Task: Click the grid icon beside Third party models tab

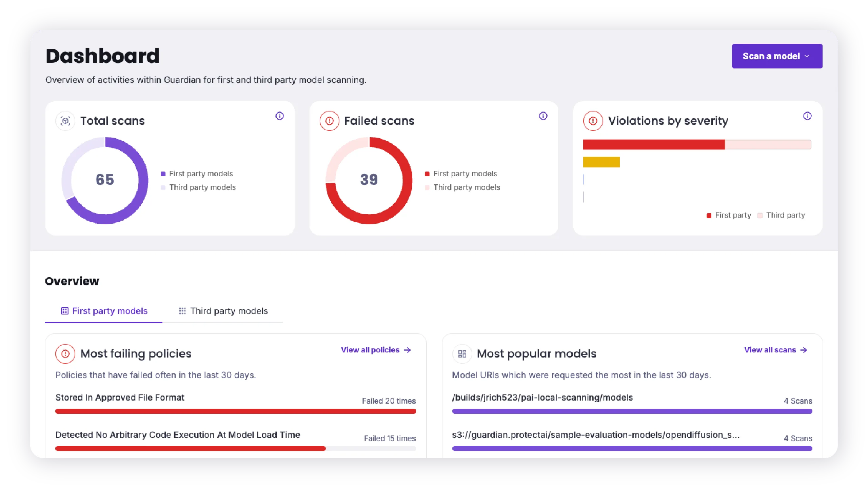Action: point(183,311)
